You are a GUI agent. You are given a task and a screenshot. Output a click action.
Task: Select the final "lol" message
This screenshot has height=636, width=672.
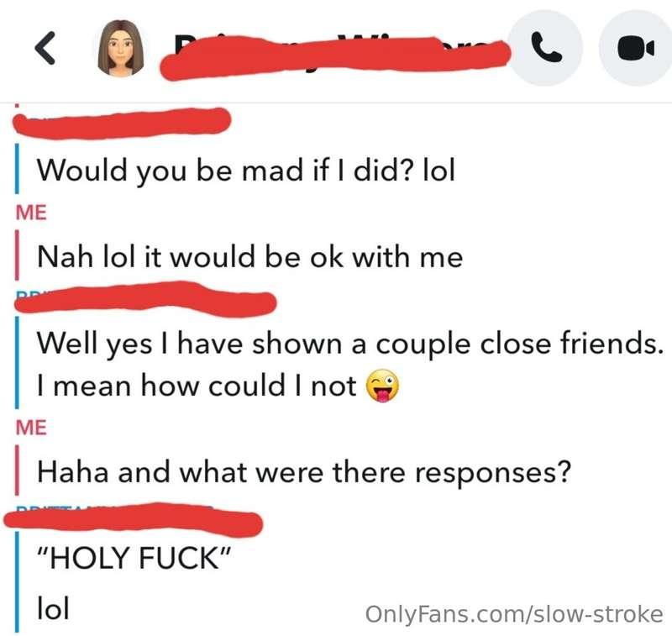tap(53, 608)
